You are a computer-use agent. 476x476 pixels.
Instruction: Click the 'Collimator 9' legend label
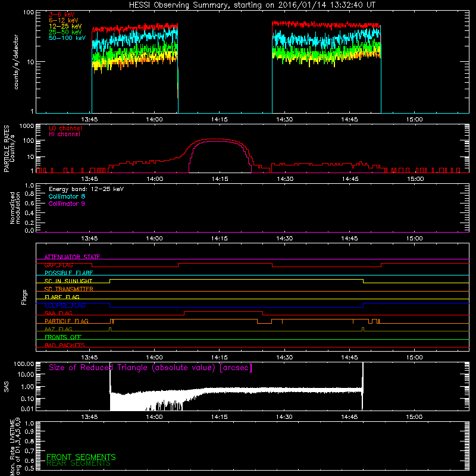click(x=67, y=203)
